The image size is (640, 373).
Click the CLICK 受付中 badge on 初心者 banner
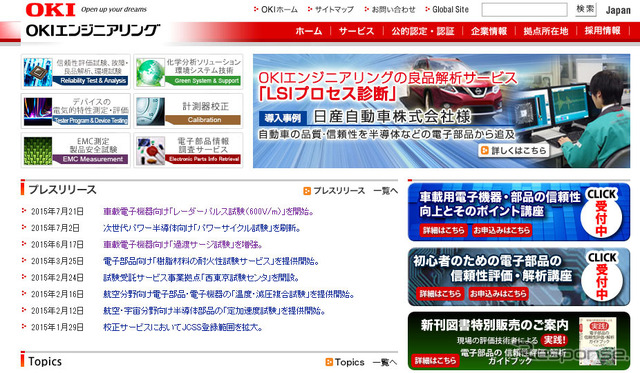pyautogui.click(x=602, y=276)
